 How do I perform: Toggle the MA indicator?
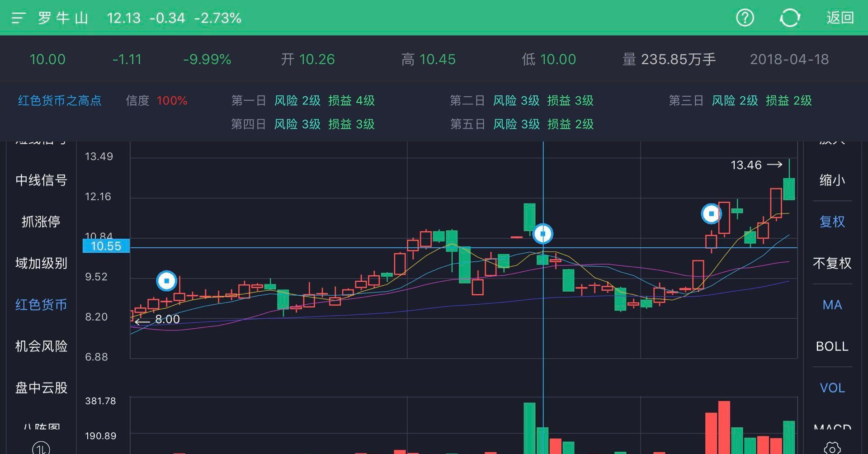tap(832, 305)
